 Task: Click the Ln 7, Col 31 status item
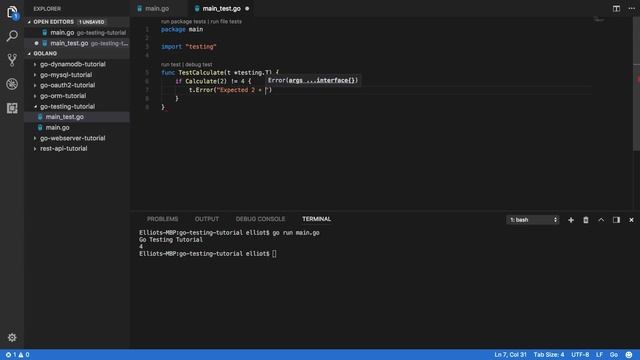click(x=510, y=355)
